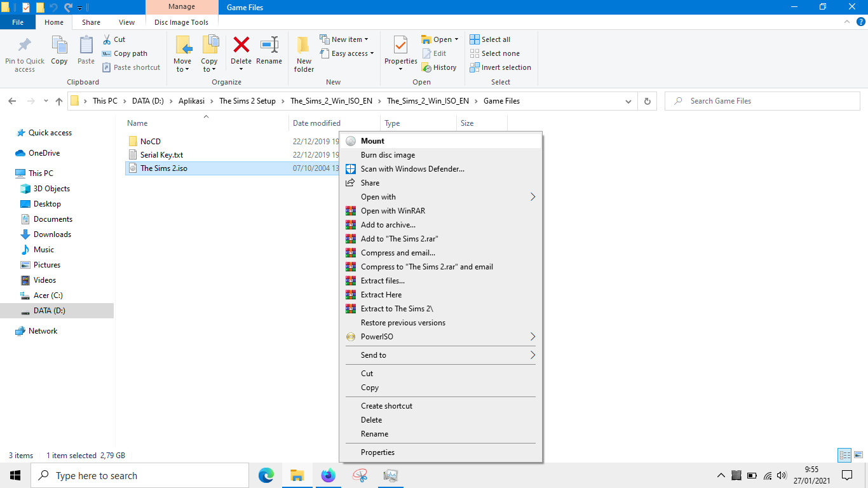Click the taskbar search box
The width and height of the screenshot is (868, 488).
click(x=140, y=475)
